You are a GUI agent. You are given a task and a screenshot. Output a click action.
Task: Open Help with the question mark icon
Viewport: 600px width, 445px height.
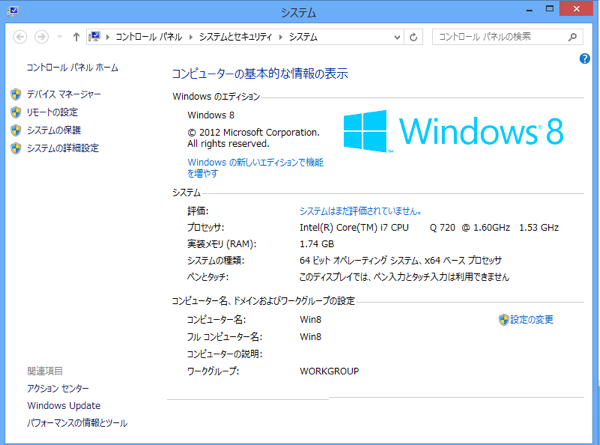coord(585,59)
